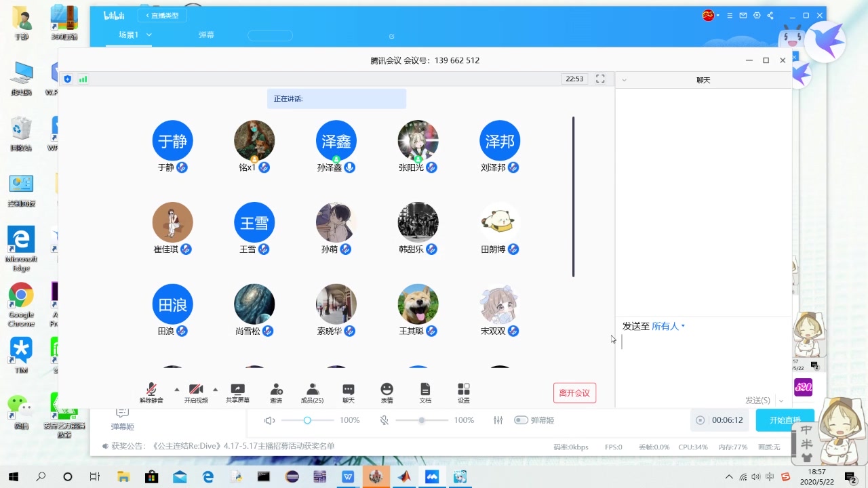This screenshot has width=868, height=488.
Task: Open the 获奖公告 announcement link
Action: point(223,446)
